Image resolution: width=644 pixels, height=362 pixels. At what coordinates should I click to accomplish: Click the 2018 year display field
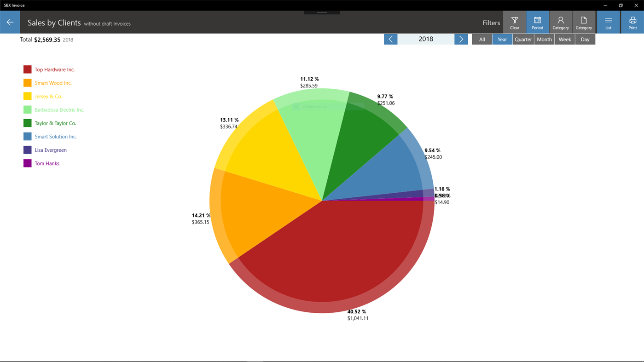click(x=426, y=39)
